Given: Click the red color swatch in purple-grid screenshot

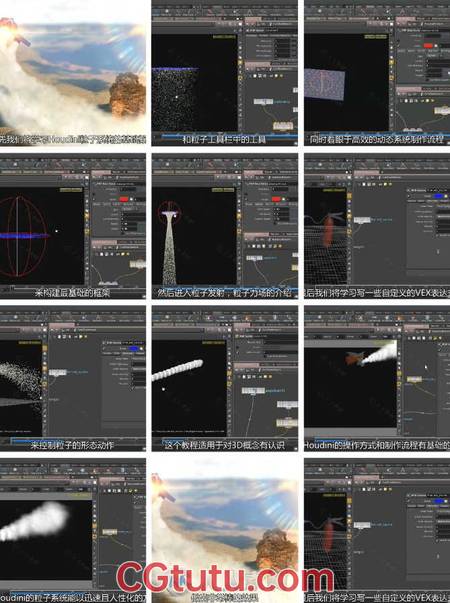Looking at the screenshot, I should click(428, 46).
